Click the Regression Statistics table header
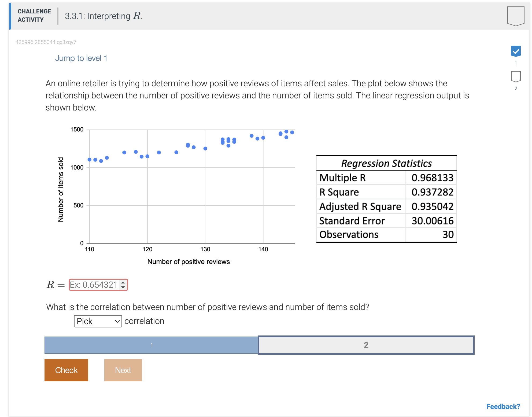The width and height of the screenshot is (532, 417). click(x=386, y=163)
